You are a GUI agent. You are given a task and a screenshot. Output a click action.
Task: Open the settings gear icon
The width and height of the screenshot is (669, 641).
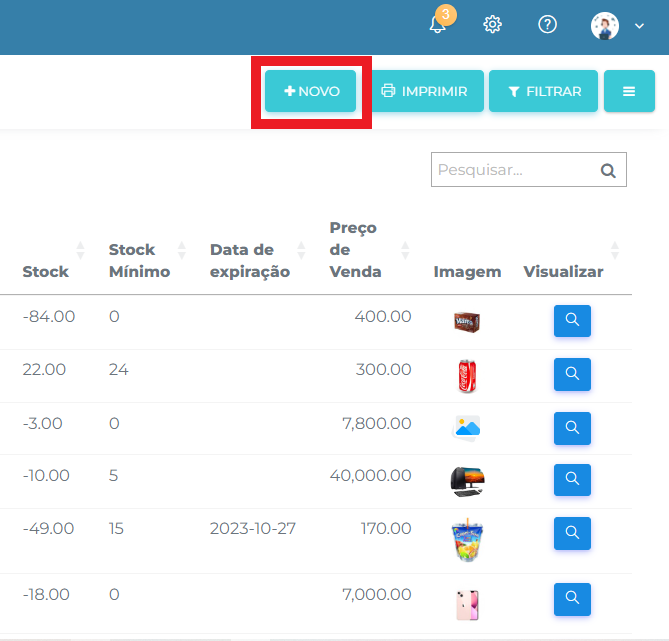tap(492, 25)
